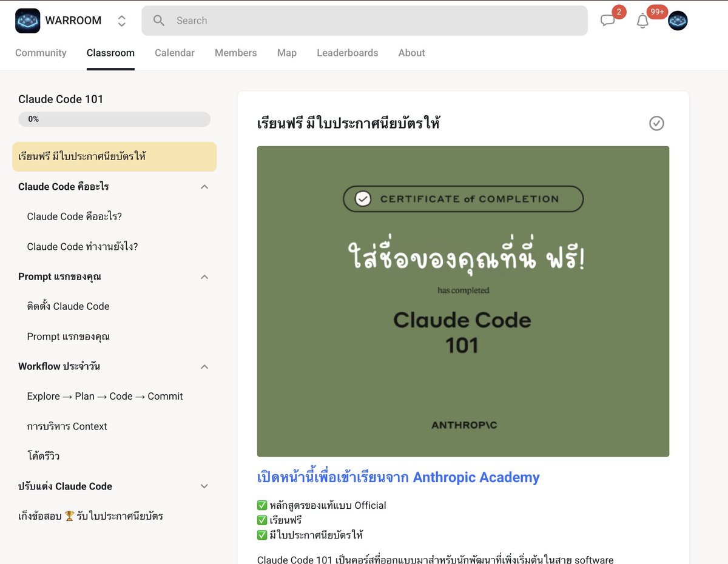728x564 pixels.
Task: Click text หลักสูตรของแท้แบบ Official
Action: click(x=328, y=505)
